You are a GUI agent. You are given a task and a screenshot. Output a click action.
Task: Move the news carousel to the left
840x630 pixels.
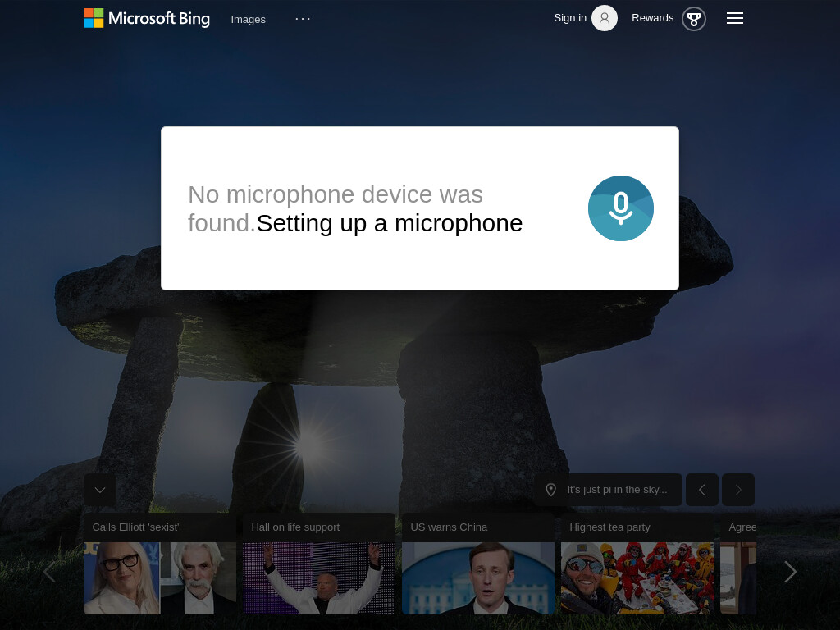(x=49, y=572)
